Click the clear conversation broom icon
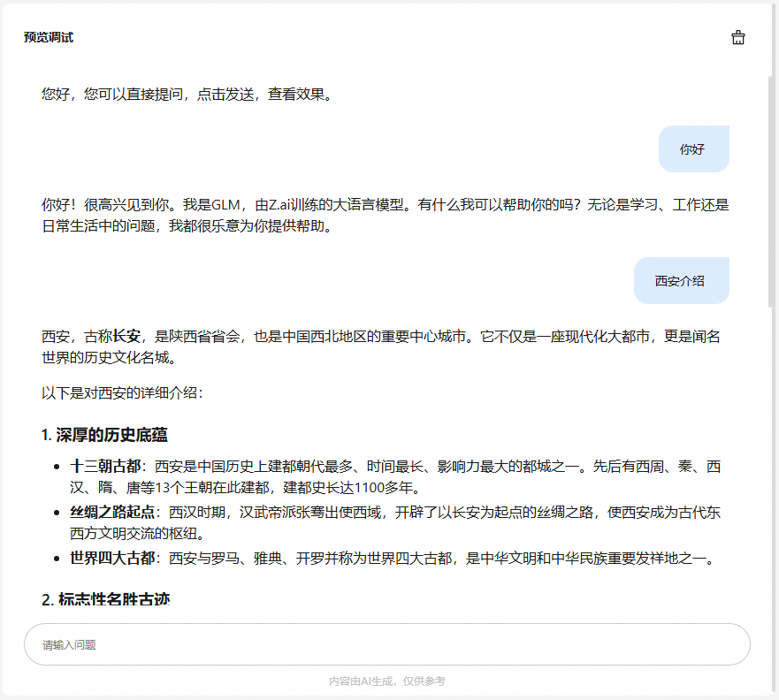Screen dimensions: 779x700 pos(737,37)
